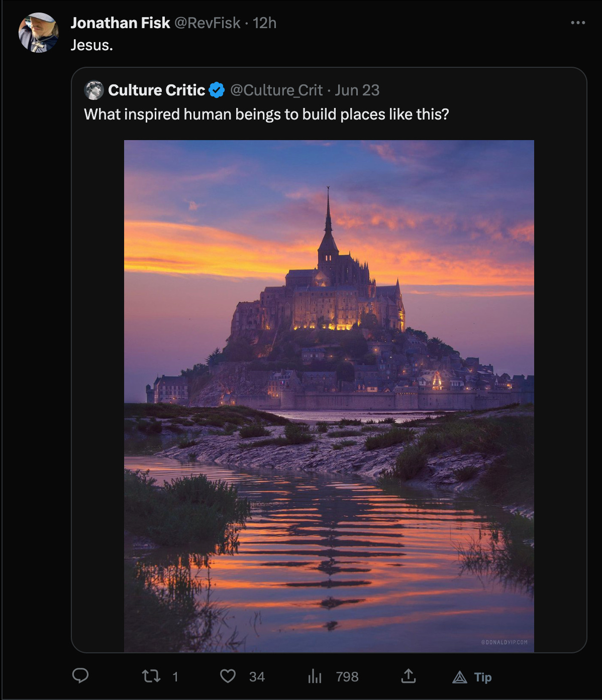Click the @Culture_Crit handle
The width and height of the screenshot is (602, 700).
coord(276,90)
